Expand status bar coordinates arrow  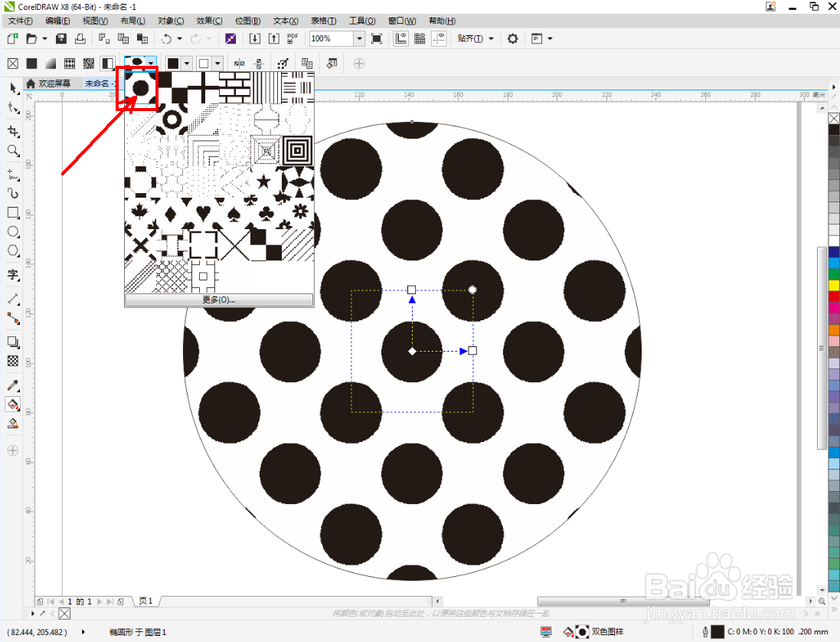(83, 632)
